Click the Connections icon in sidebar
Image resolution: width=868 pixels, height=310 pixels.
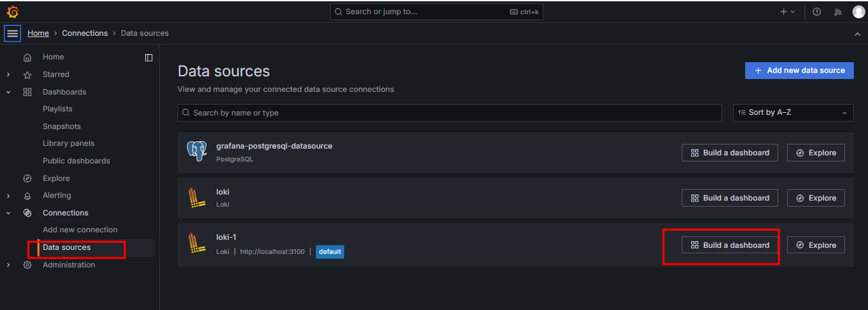click(28, 213)
